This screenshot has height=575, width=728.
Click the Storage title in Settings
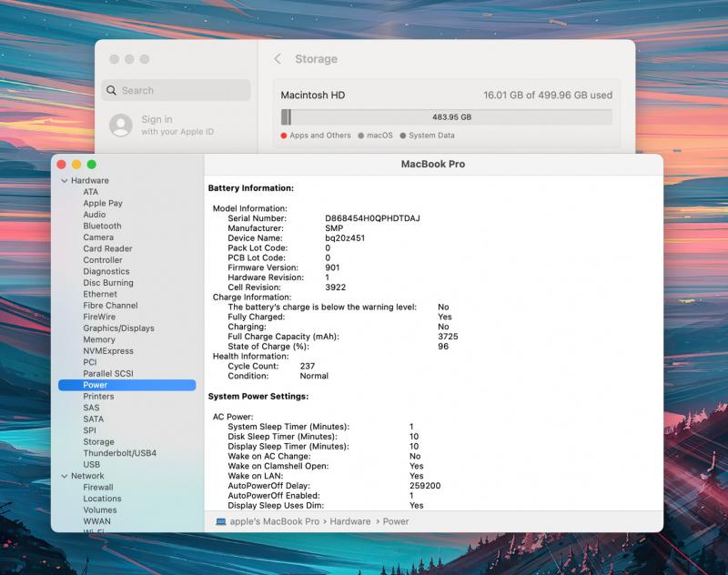point(316,59)
